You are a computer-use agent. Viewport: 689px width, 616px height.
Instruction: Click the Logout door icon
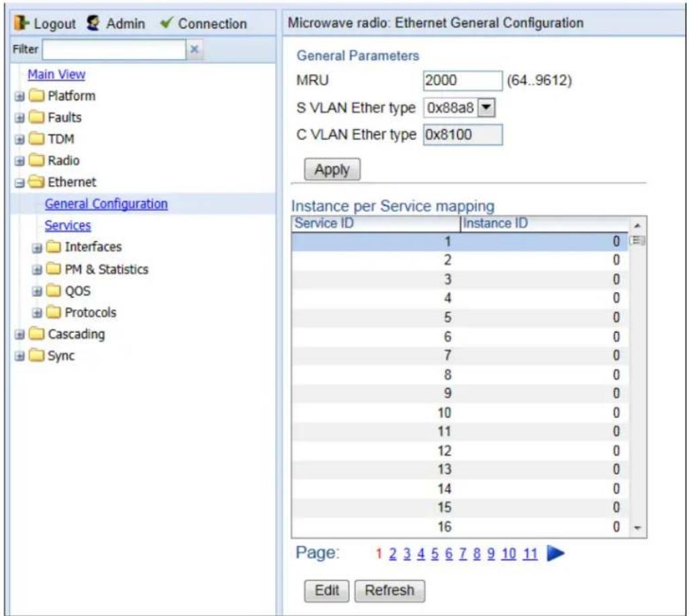[21, 23]
